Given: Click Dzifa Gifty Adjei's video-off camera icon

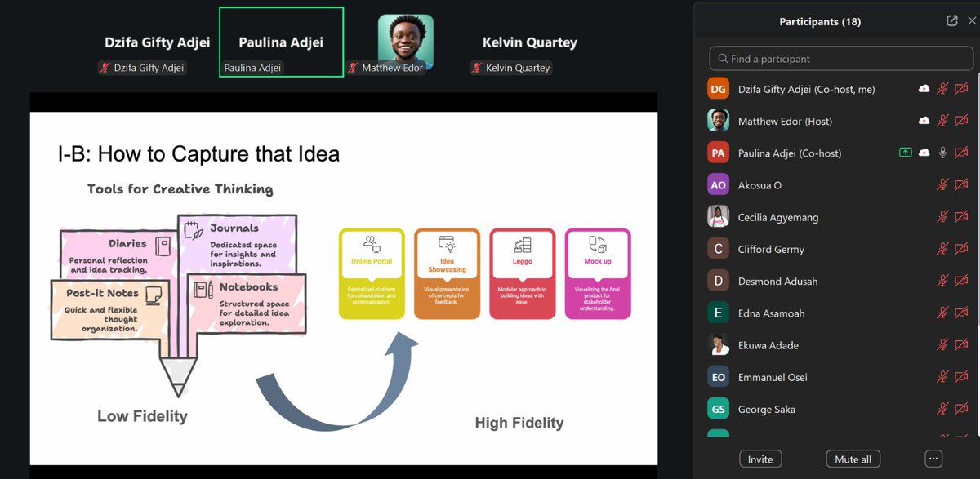Looking at the screenshot, I should click(961, 89).
